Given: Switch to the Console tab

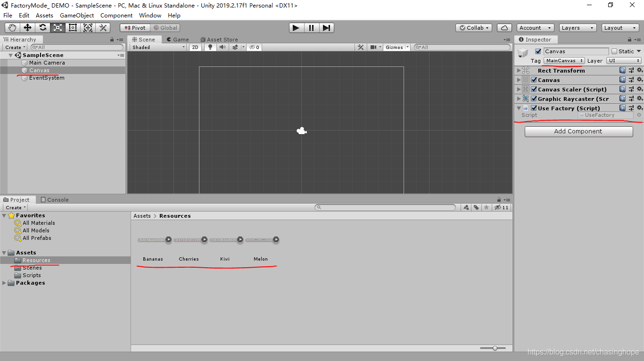Looking at the screenshot, I should click(x=55, y=200).
